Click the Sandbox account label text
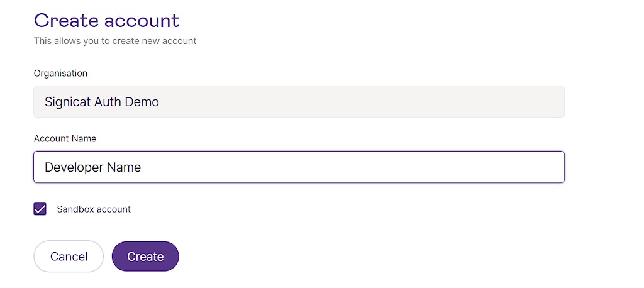 point(94,209)
